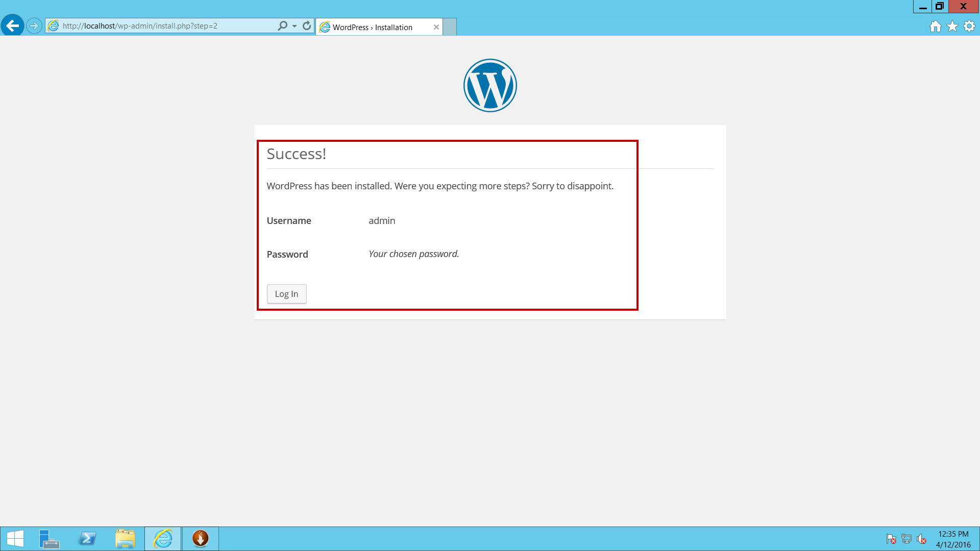
Task: Click the browser Forward arrow button
Action: 34,26
